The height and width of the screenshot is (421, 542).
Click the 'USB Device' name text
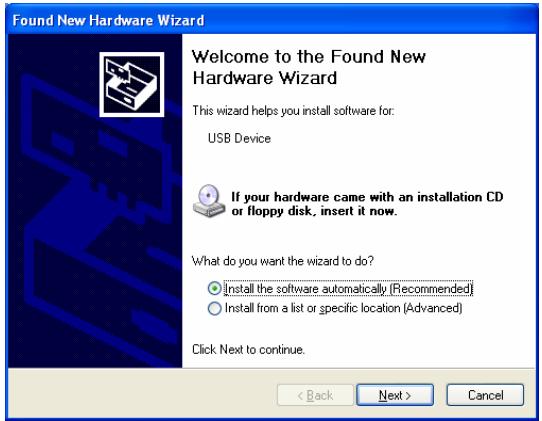tap(239, 138)
